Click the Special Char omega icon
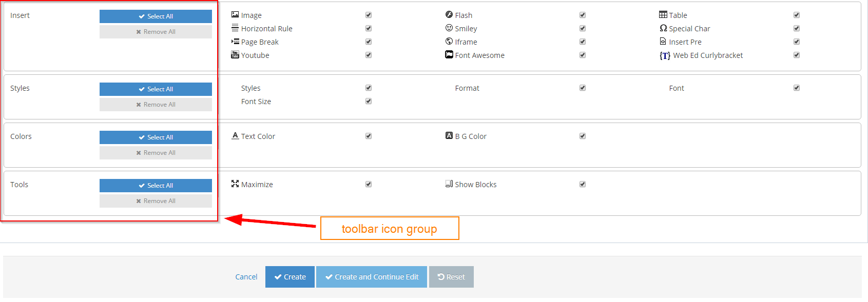 (663, 28)
